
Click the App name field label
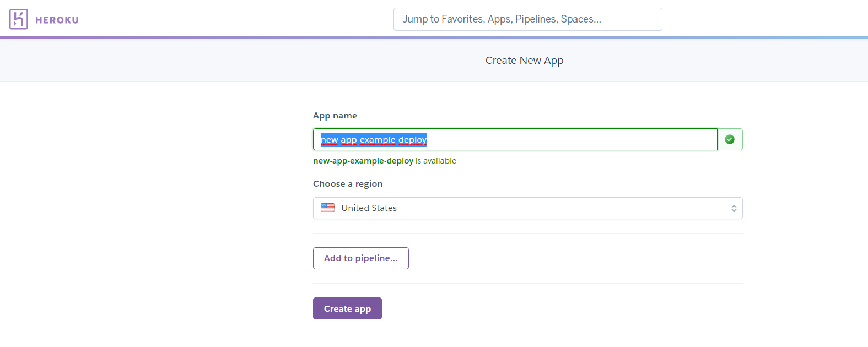coord(335,116)
